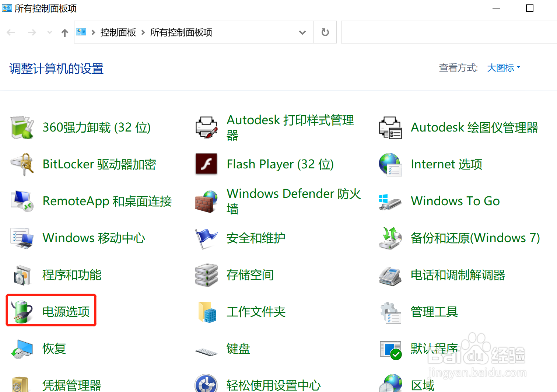Open the BitLocker padlock and keys icon

[x=22, y=164]
